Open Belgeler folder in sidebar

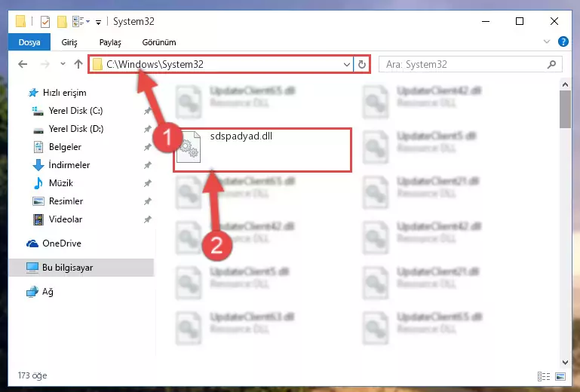coord(65,147)
